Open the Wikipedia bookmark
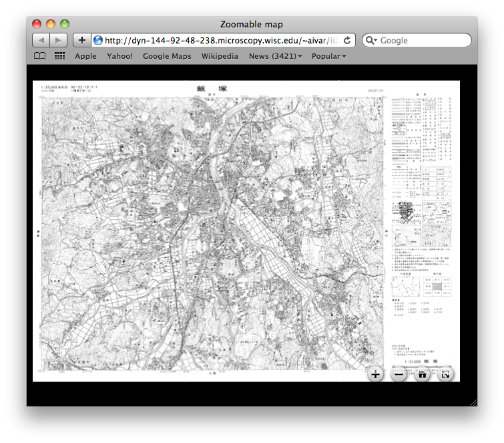Viewport: 504px width, 443px height. tap(220, 56)
